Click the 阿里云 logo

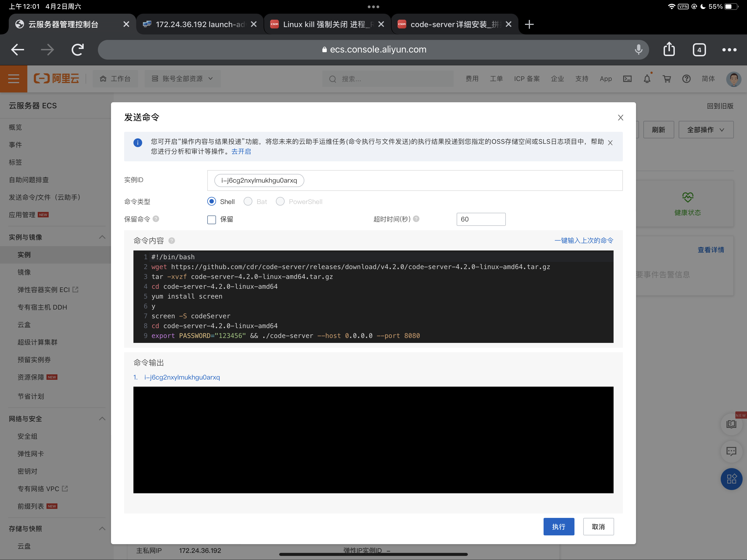pos(56,79)
